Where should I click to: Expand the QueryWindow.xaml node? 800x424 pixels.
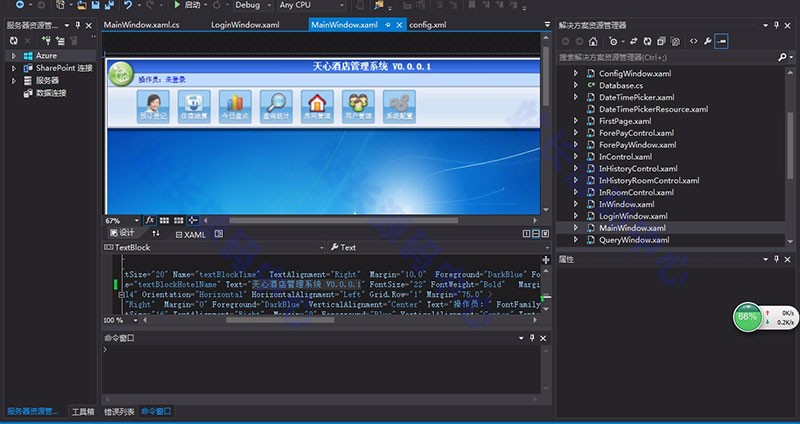pyautogui.click(x=576, y=240)
